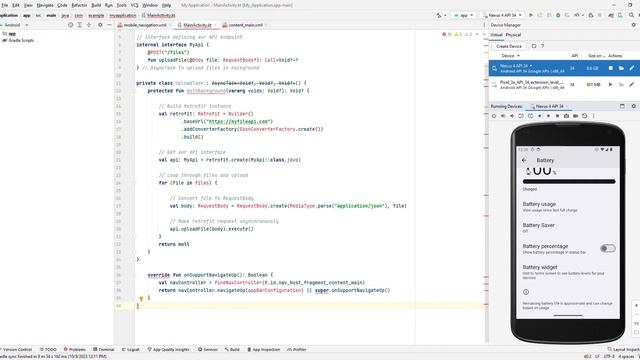Open project panel settings gear
The height and width of the screenshot is (360, 640).
click(x=100, y=25)
